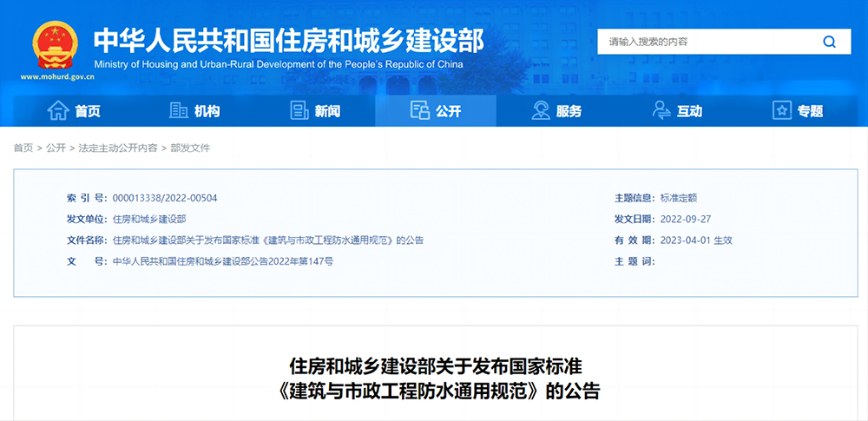Click the headset person icon beside 服务
Screen dimensions: 868x421
pyautogui.click(x=541, y=111)
